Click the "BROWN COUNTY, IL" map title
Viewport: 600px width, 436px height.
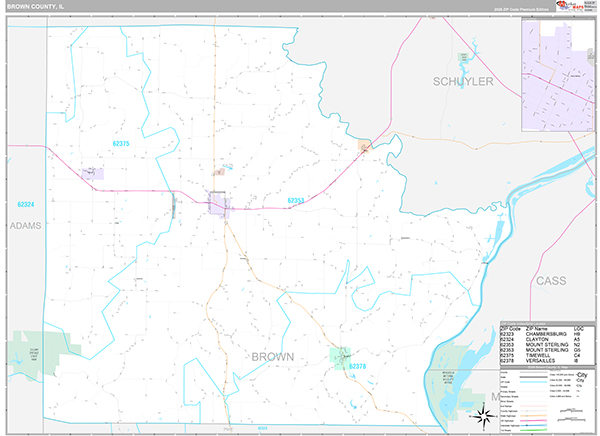click(36, 7)
